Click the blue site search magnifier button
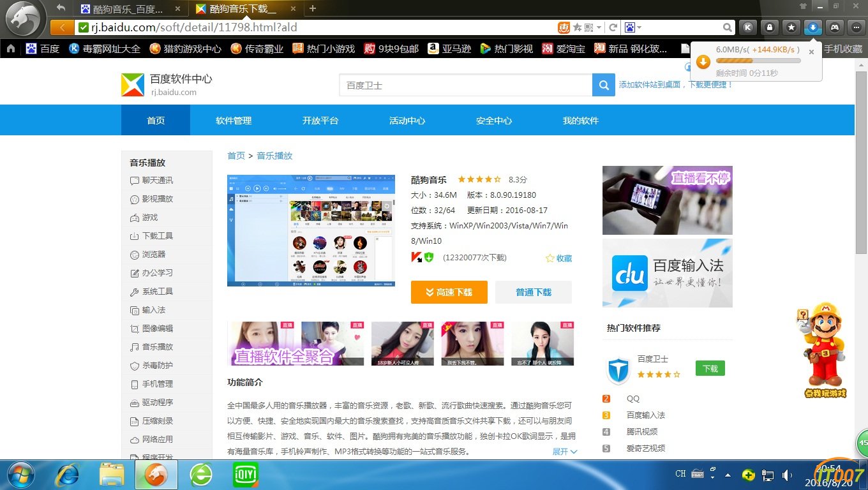 [604, 85]
